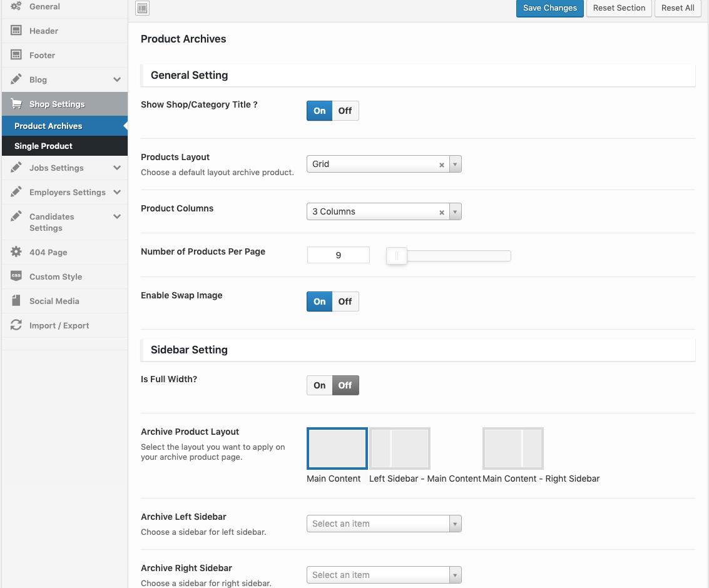Image resolution: width=709 pixels, height=588 pixels.
Task: Switch Is Full Width to On
Action: pyautogui.click(x=320, y=385)
